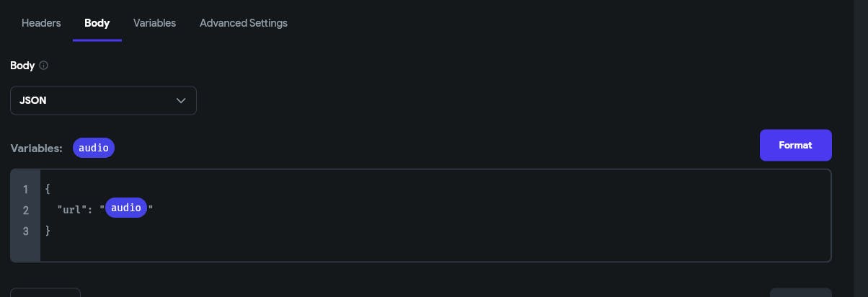Click the info icon beside Body label
Image resolution: width=868 pixels, height=297 pixels.
(43, 66)
